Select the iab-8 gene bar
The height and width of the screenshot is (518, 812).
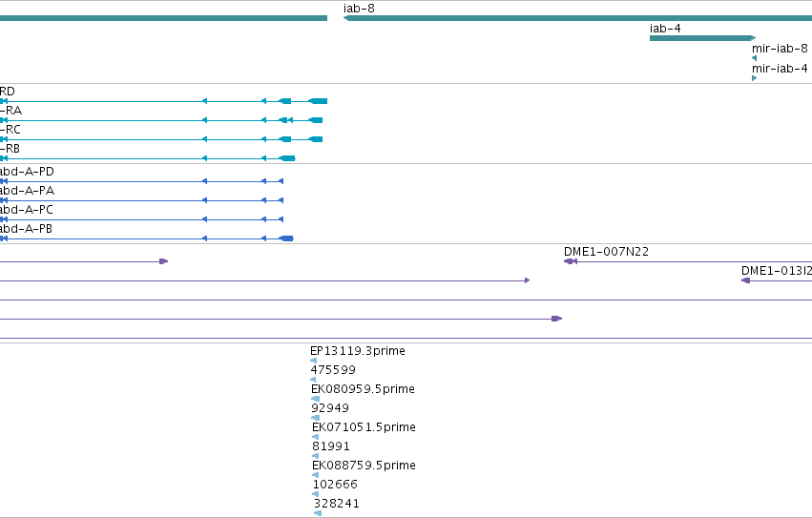[x=577, y=18]
